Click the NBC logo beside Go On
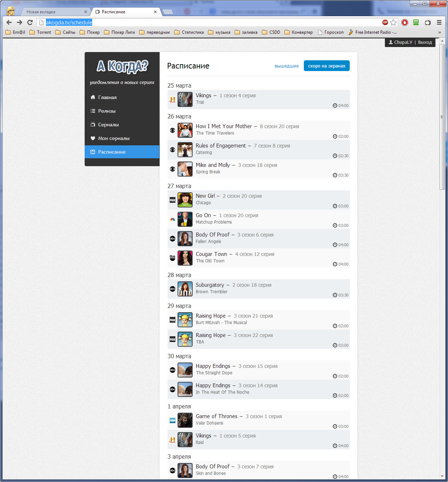This screenshot has width=448, height=482. (x=173, y=219)
